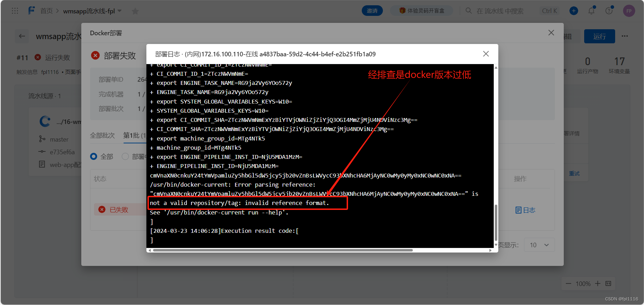The image size is (644, 305).
Task: Open the 日志 log link
Action: pyautogui.click(x=525, y=210)
